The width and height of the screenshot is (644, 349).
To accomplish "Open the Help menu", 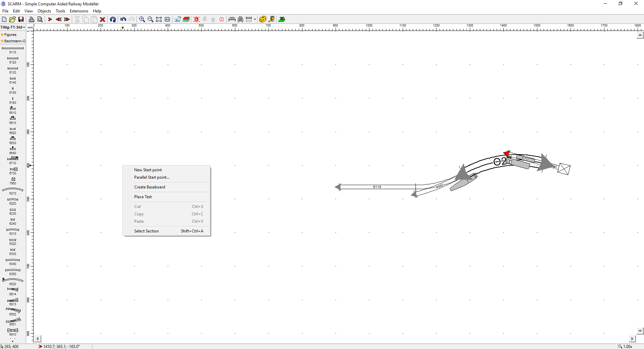I will pyautogui.click(x=97, y=11).
